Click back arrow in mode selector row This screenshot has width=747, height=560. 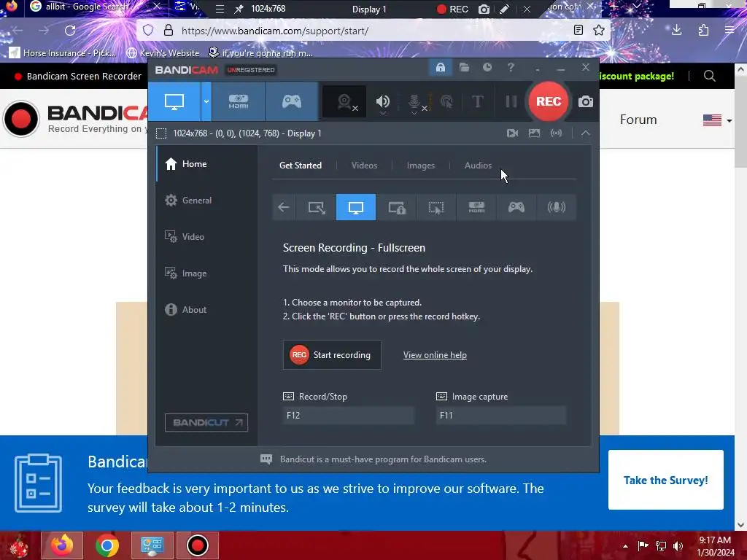click(x=284, y=207)
